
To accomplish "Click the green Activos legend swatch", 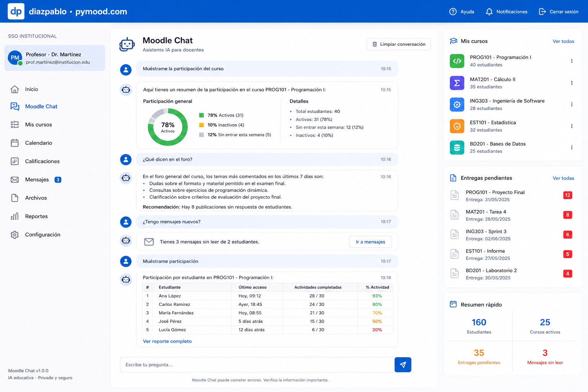I will (x=201, y=115).
